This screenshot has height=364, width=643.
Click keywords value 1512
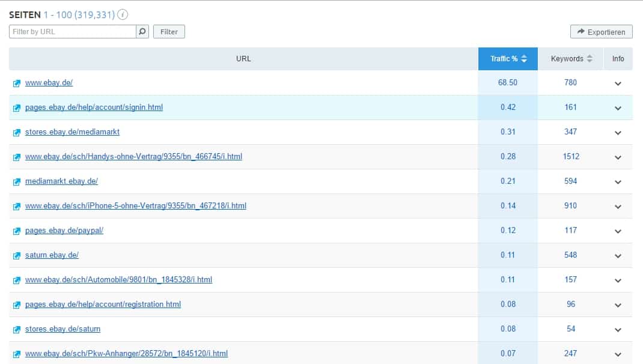pos(571,156)
